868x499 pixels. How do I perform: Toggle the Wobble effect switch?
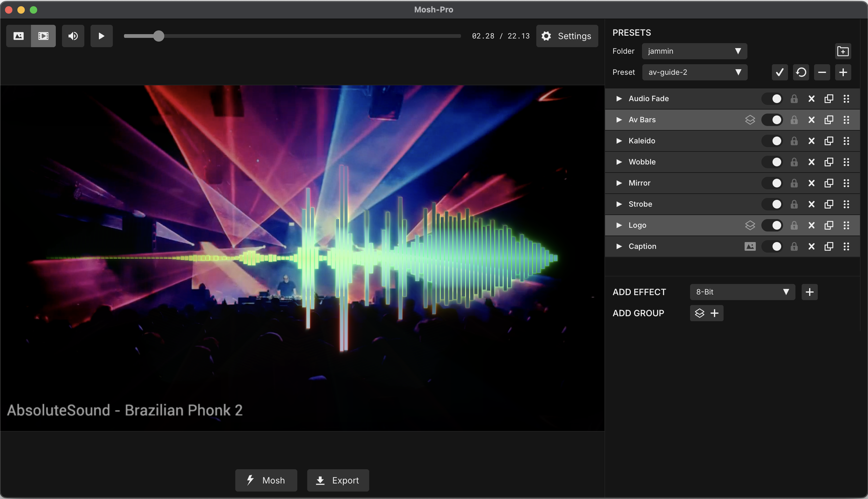tap(772, 162)
